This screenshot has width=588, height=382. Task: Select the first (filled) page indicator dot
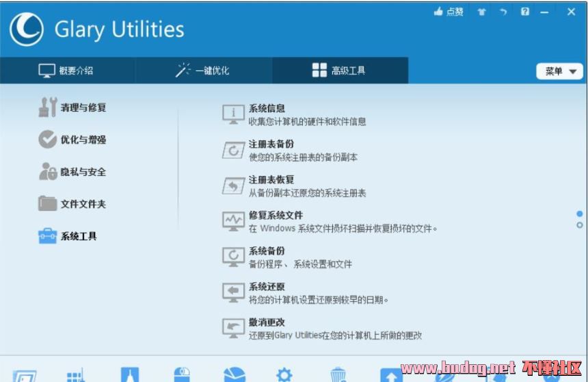click(x=580, y=214)
